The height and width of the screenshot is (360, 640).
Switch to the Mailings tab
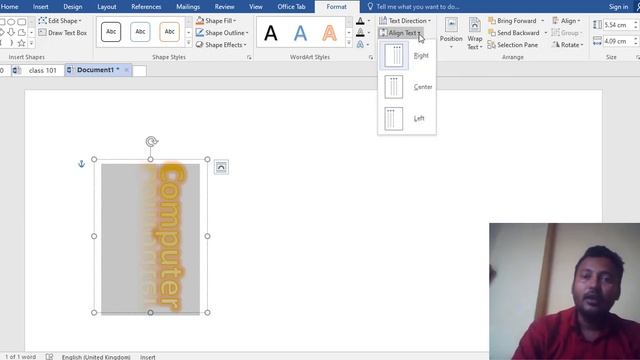pos(188,7)
